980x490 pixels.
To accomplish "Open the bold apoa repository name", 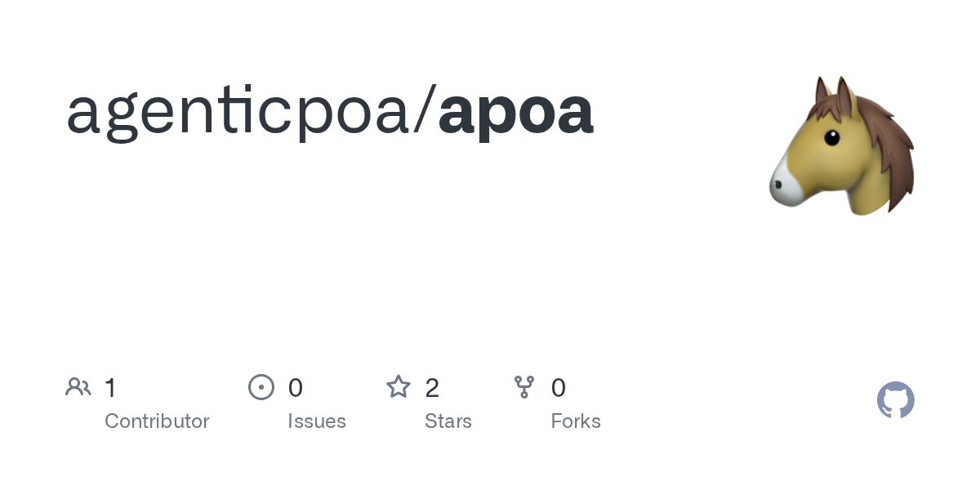I will [515, 111].
